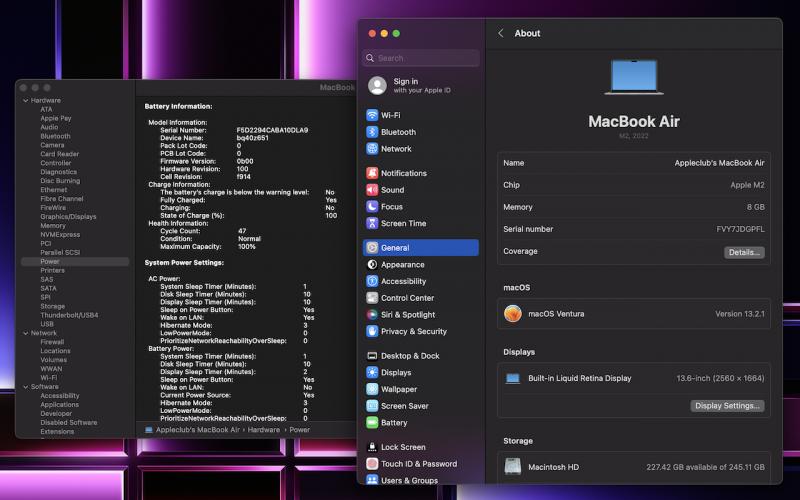The image size is (800, 500).
Task: Select Disabled Software under Software
Action: [68, 422]
